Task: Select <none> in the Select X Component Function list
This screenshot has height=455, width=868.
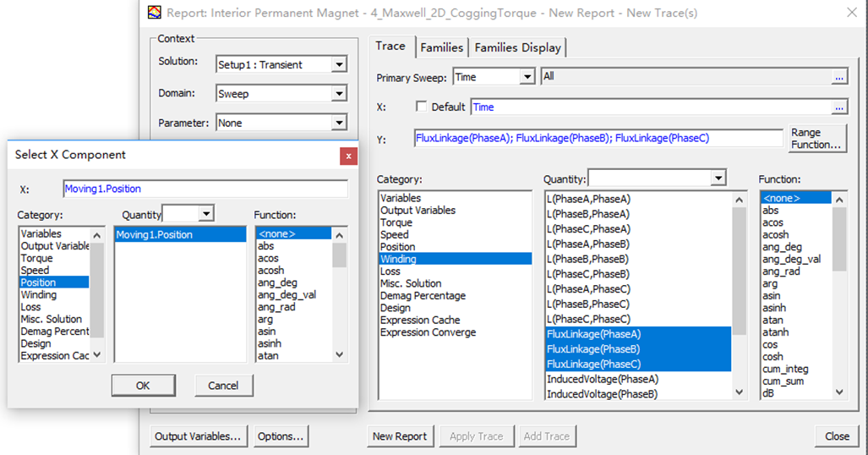Action: [293, 233]
